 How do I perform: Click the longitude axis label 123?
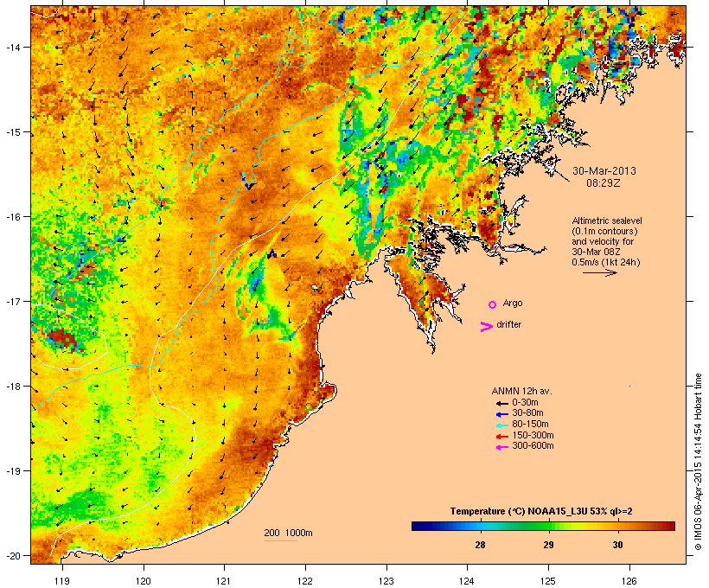pyautogui.click(x=386, y=581)
